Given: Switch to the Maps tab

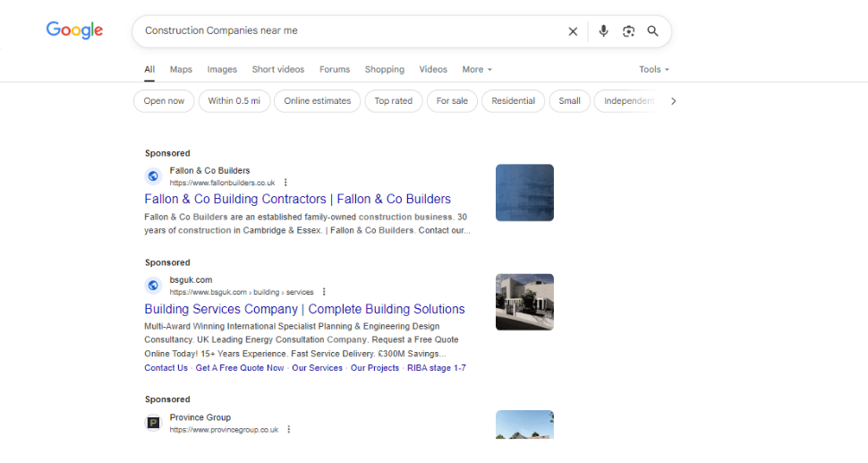Looking at the screenshot, I should [181, 69].
